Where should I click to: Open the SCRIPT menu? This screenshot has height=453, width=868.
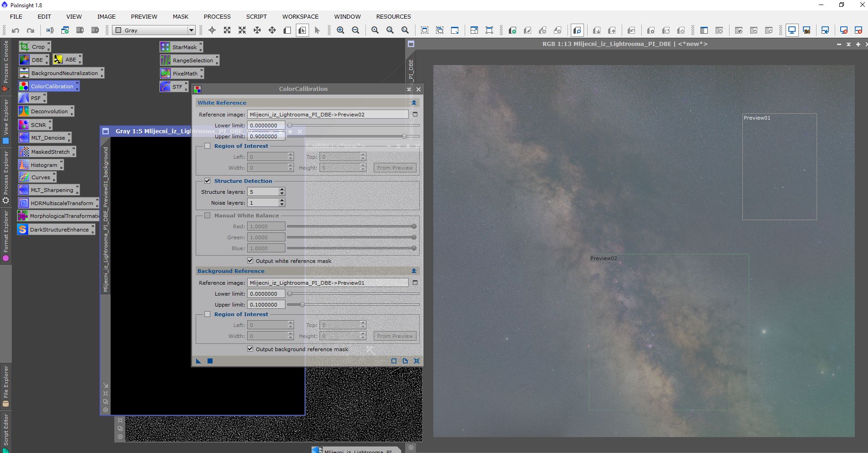click(x=256, y=17)
